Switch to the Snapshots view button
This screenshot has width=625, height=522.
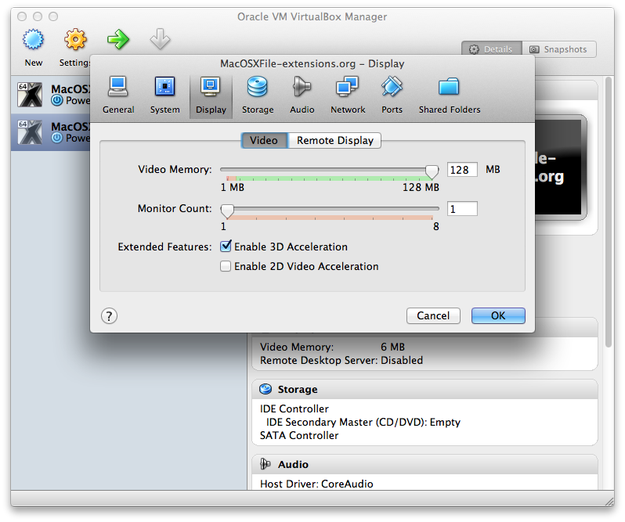(x=559, y=49)
